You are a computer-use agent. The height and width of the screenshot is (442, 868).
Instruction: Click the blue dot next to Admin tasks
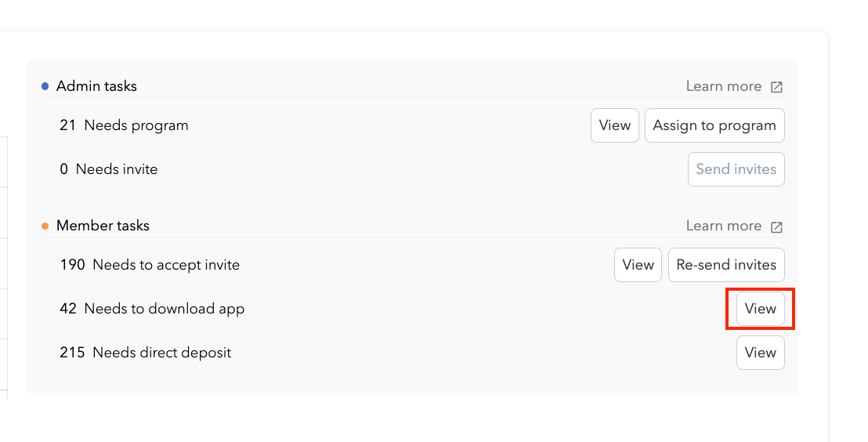[x=45, y=86]
